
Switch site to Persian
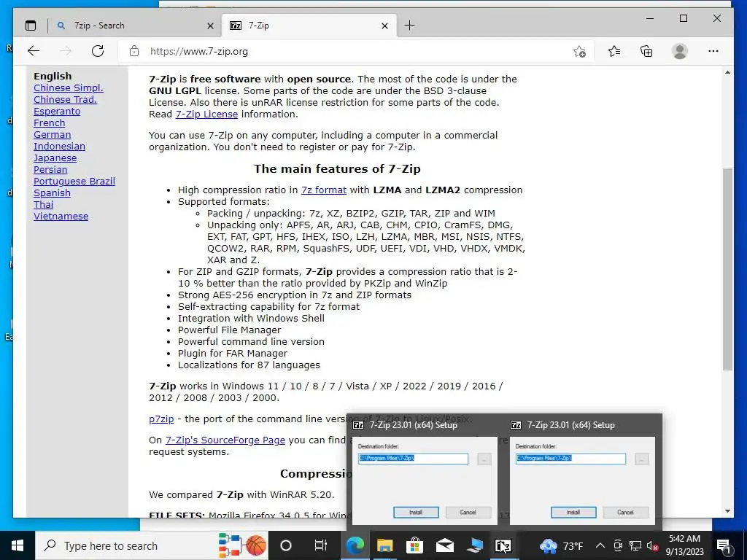point(50,169)
